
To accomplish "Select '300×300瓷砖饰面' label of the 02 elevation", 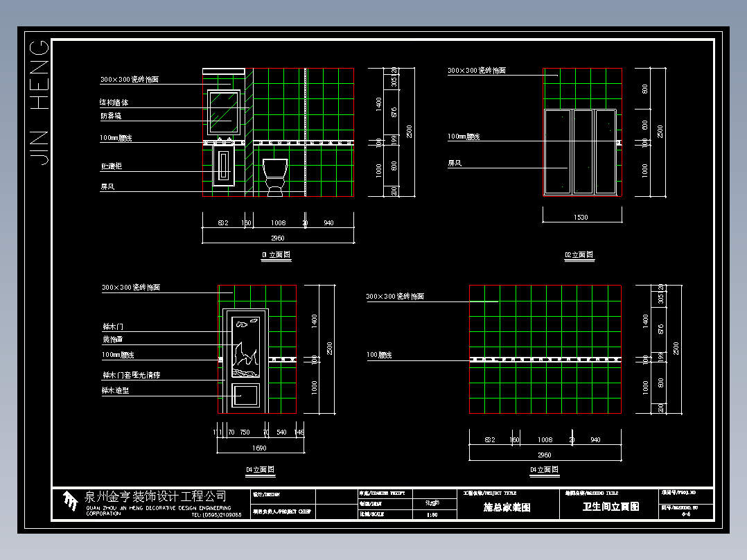I will tap(477, 71).
